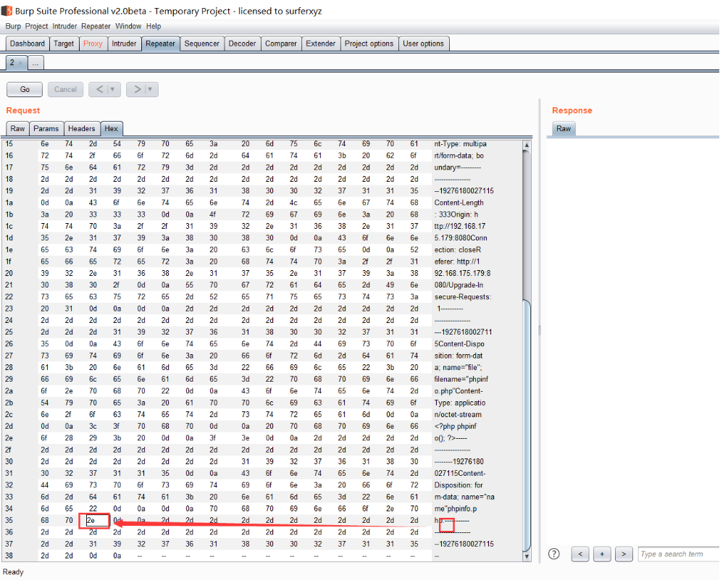The width and height of the screenshot is (728, 583).
Task: Switch to the Sequencer tab
Action: (202, 43)
